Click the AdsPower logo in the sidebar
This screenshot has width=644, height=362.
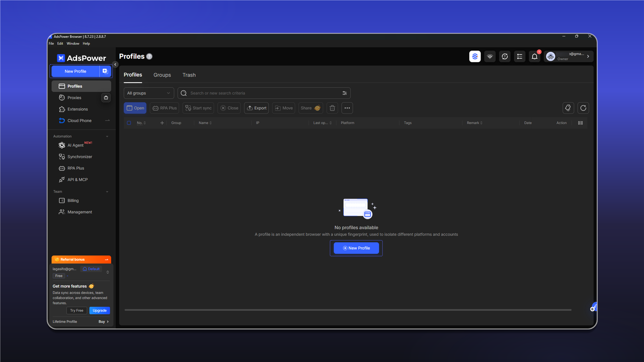[82, 58]
